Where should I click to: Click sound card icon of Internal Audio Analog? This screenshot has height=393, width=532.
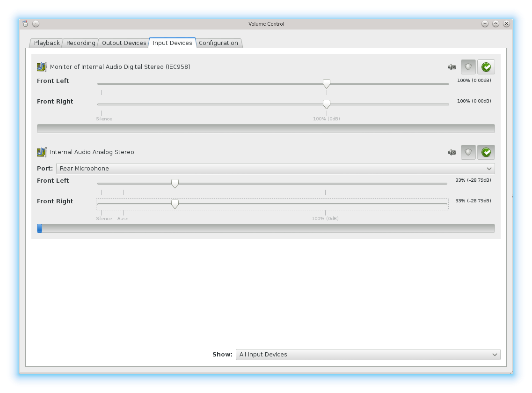click(42, 152)
